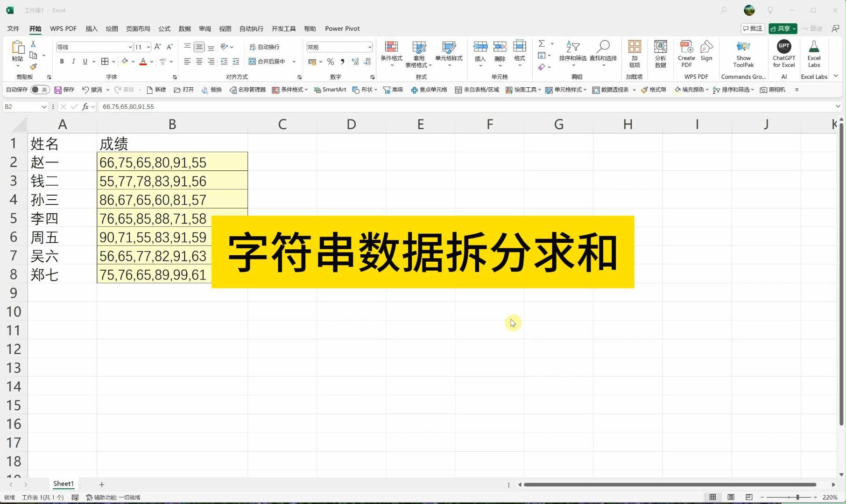Expand the Name Box dropdown arrow

pos(44,106)
